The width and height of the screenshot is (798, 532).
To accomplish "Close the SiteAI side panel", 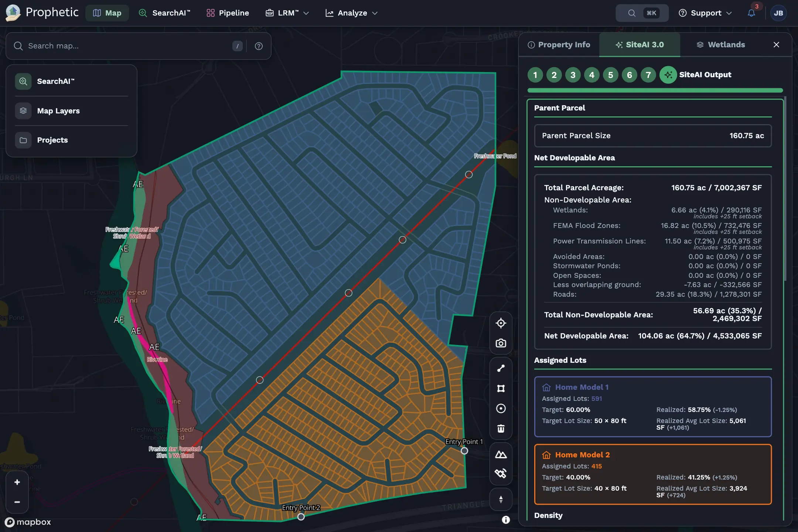I will click(x=776, y=45).
